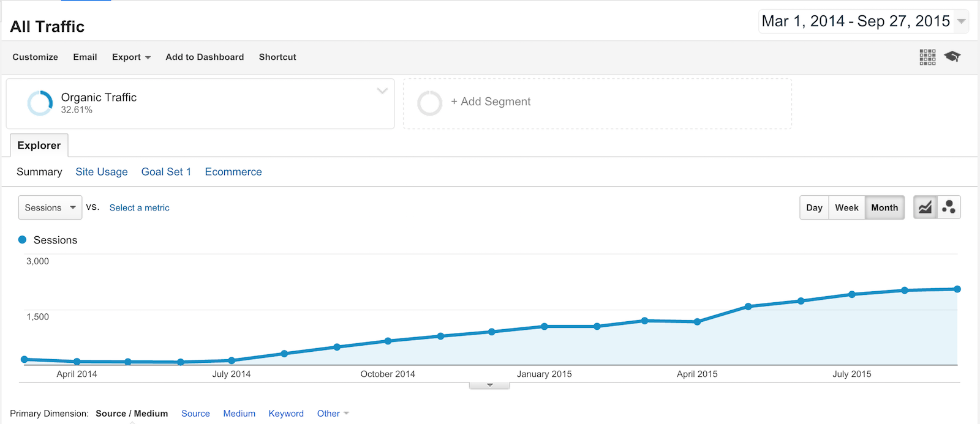Click the Select a metric link

click(139, 207)
